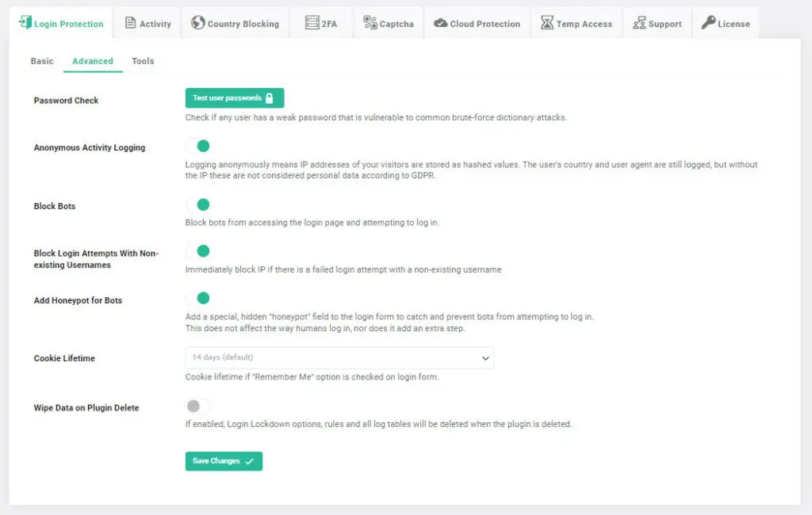812x515 pixels.
Task: Switch to the Basic sub-tab
Action: pyautogui.click(x=42, y=61)
